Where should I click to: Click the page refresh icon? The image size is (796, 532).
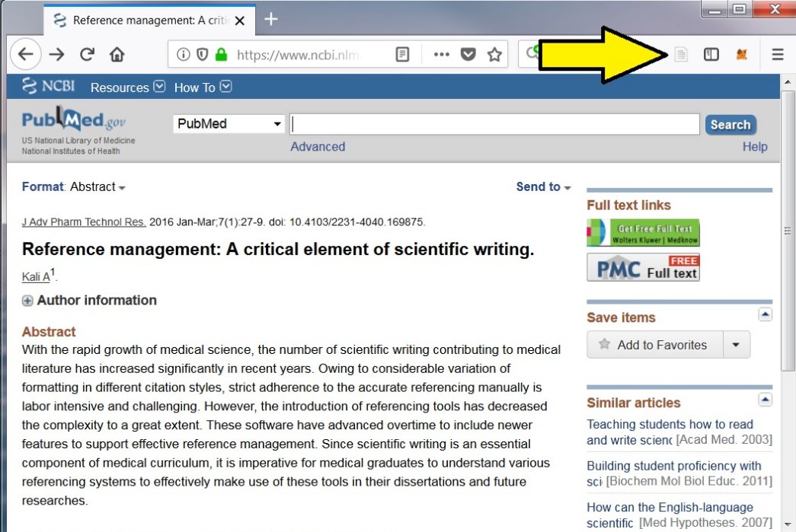[88, 54]
